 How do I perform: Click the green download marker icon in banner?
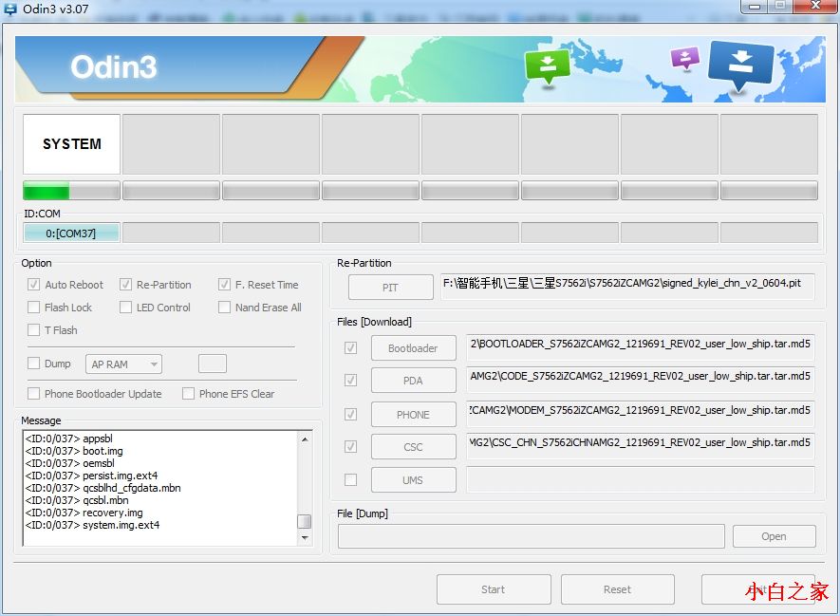point(547,66)
